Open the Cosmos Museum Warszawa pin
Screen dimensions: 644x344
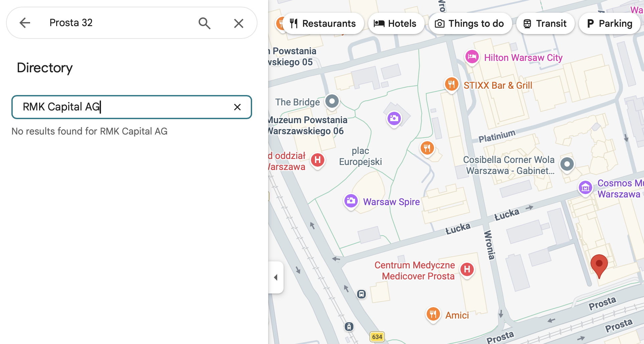[585, 188]
